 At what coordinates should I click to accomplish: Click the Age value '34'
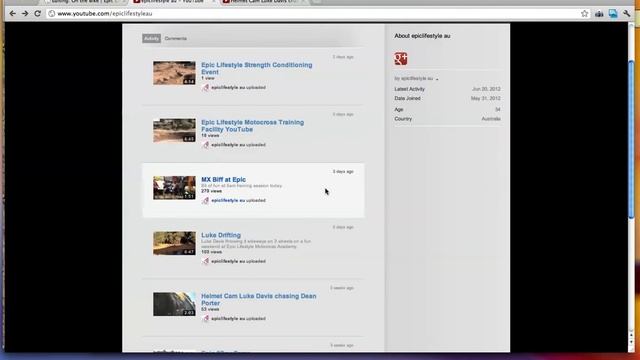(498, 109)
